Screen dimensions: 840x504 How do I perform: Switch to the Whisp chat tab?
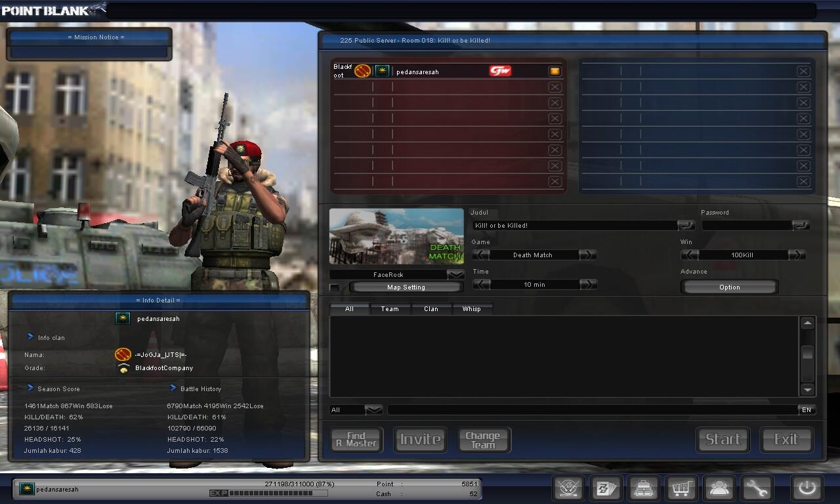[472, 308]
